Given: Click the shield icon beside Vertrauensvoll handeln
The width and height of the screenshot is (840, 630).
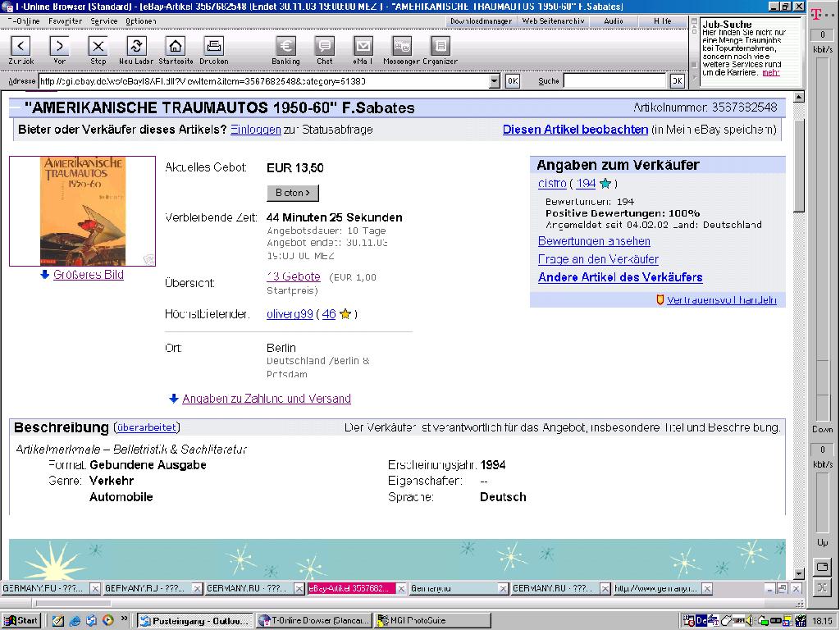Looking at the screenshot, I should pos(660,300).
